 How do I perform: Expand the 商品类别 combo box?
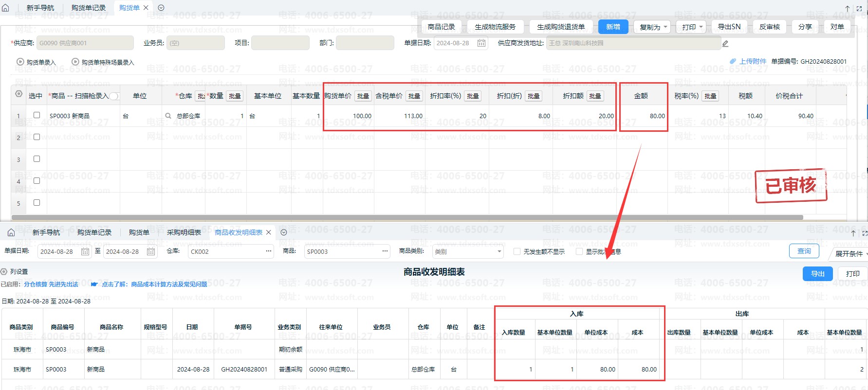click(499, 251)
